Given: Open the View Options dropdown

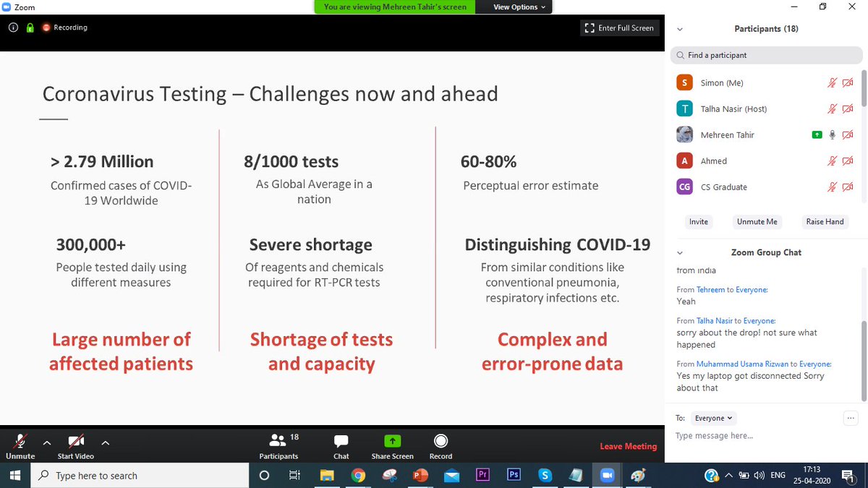Looking at the screenshot, I should coord(520,7).
